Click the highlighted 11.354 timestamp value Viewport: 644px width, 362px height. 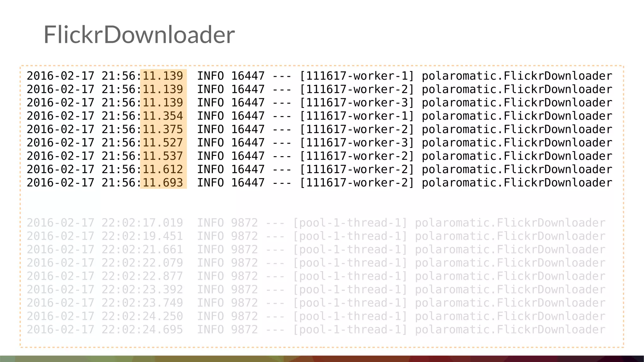pos(163,116)
